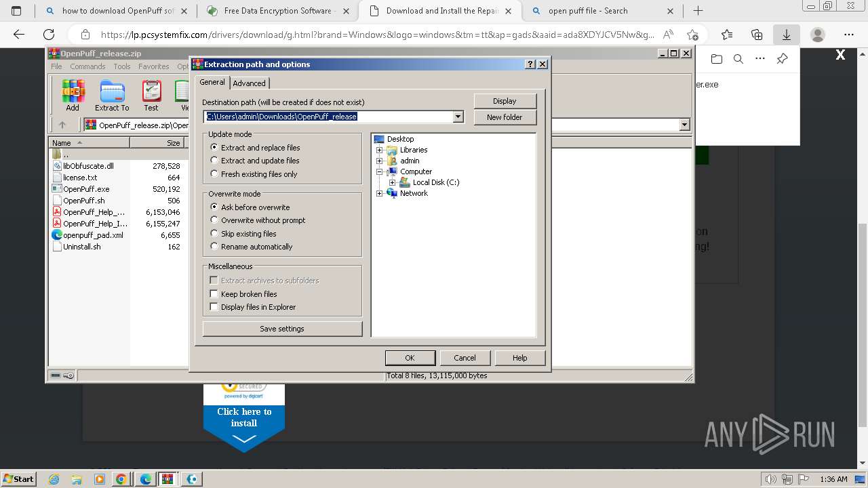Viewport: 868px width, 488px height.
Task: Open WinRAR taskbar button
Action: pyautogui.click(x=167, y=479)
